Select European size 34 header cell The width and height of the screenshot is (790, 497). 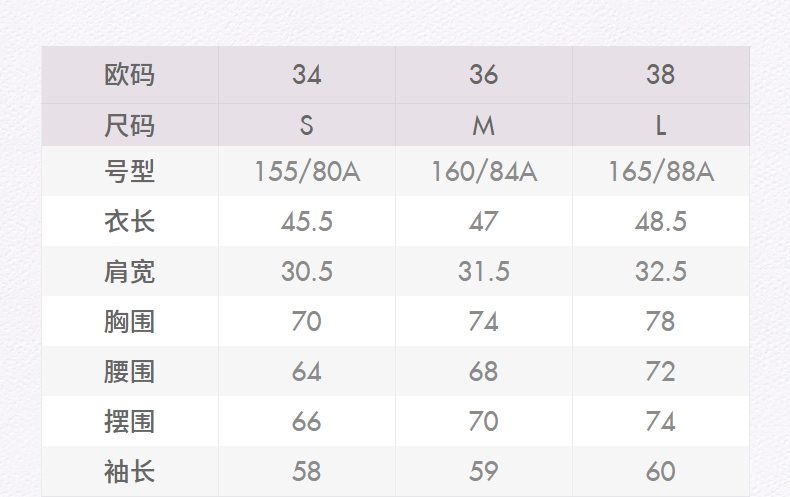coord(307,75)
